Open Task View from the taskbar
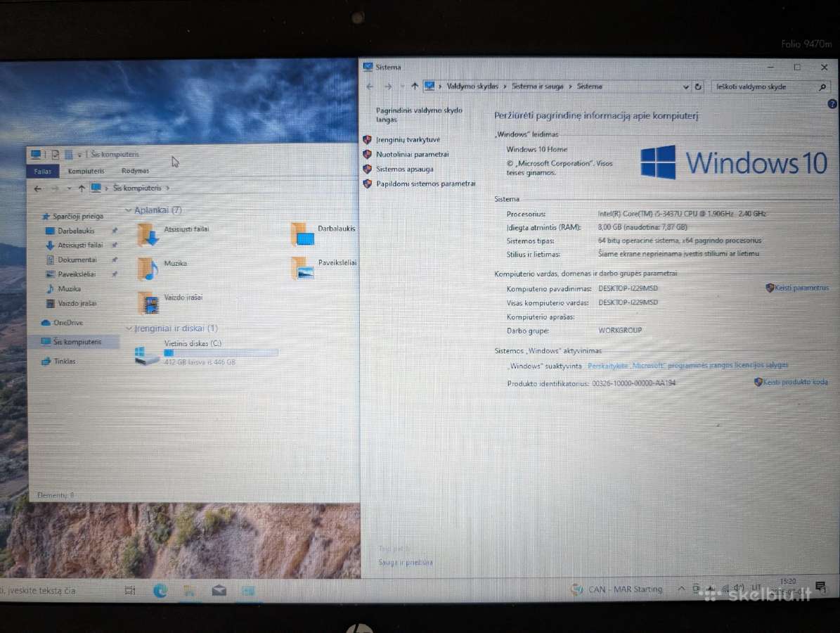This screenshot has width=840, height=633. tap(130, 591)
